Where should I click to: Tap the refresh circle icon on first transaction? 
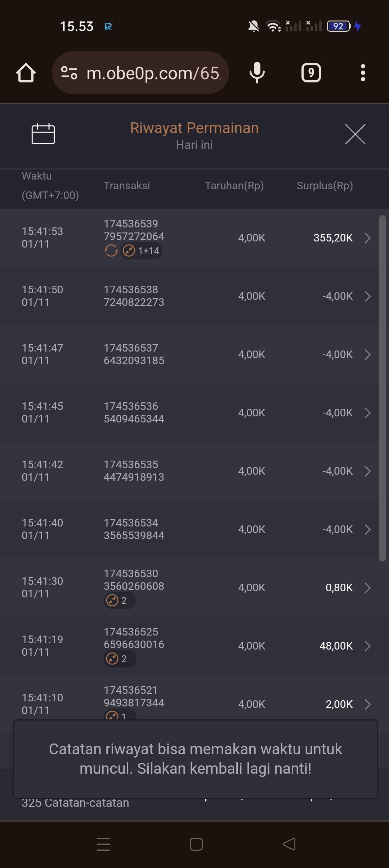point(111,250)
